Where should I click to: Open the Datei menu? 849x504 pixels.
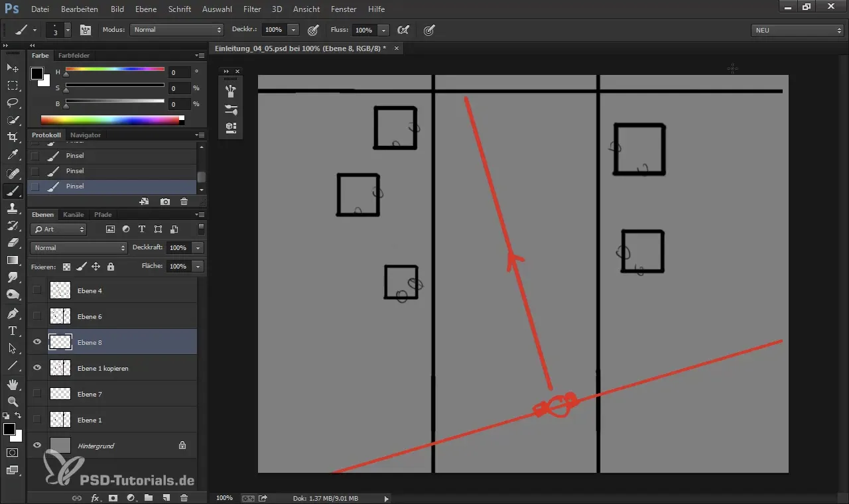pyautogui.click(x=40, y=9)
